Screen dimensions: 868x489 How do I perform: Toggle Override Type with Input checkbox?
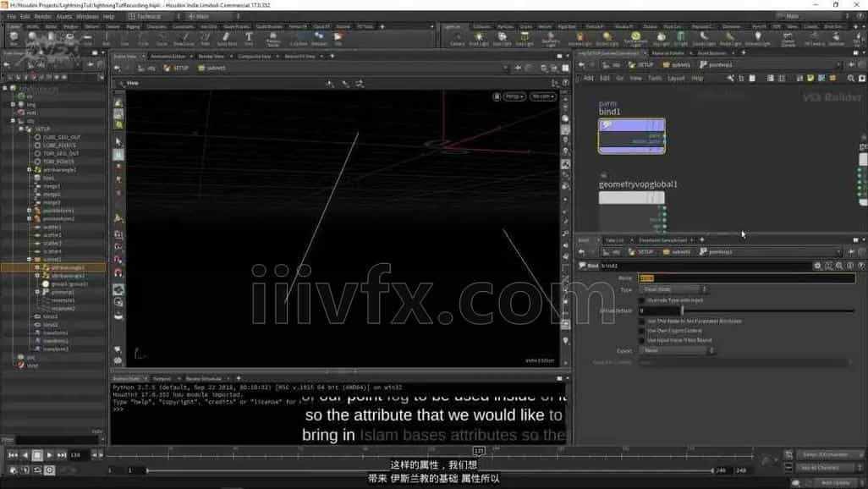641,300
